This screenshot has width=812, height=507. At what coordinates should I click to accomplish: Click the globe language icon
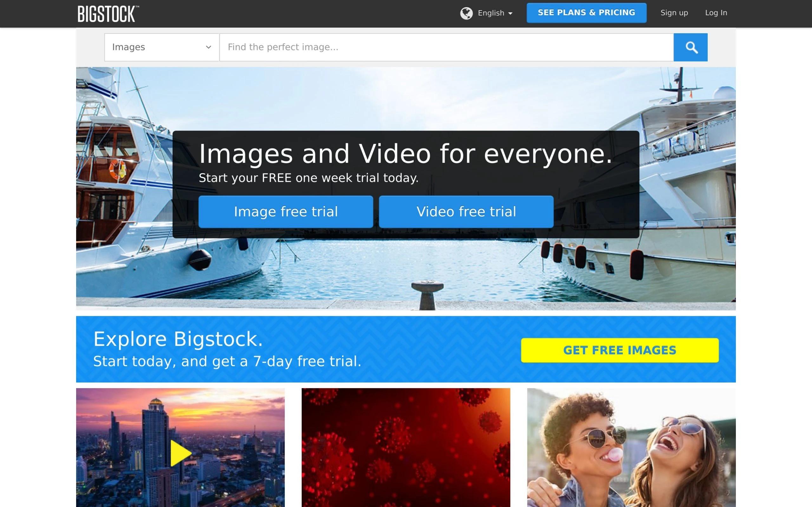click(466, 13)
